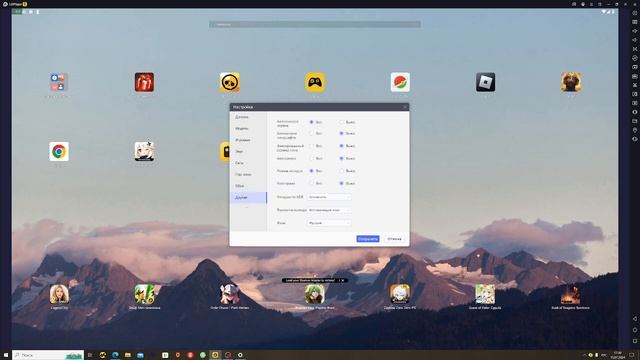Open the Legend City blonde woman icon
The image size is (640, 360).
point(59,294)
